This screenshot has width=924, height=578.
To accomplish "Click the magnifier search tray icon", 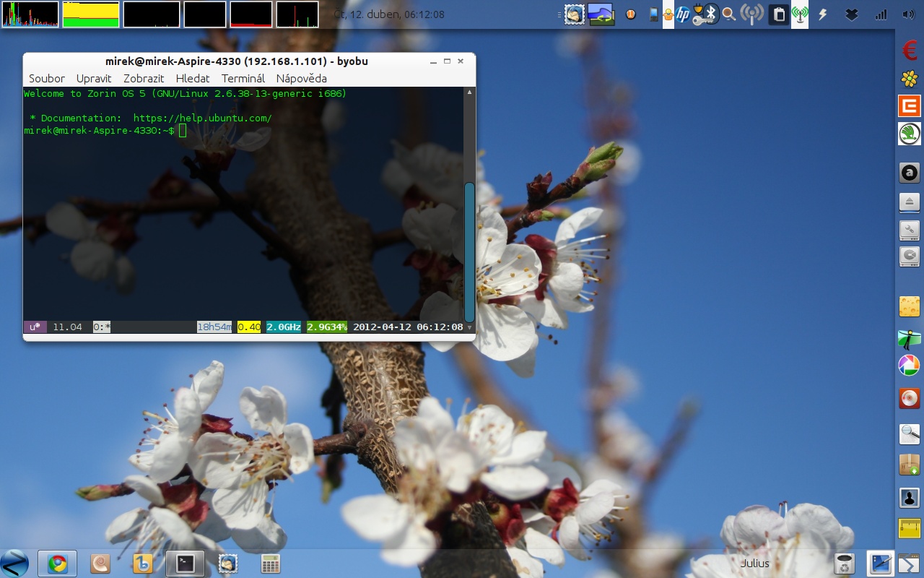I will pos(729,14).
